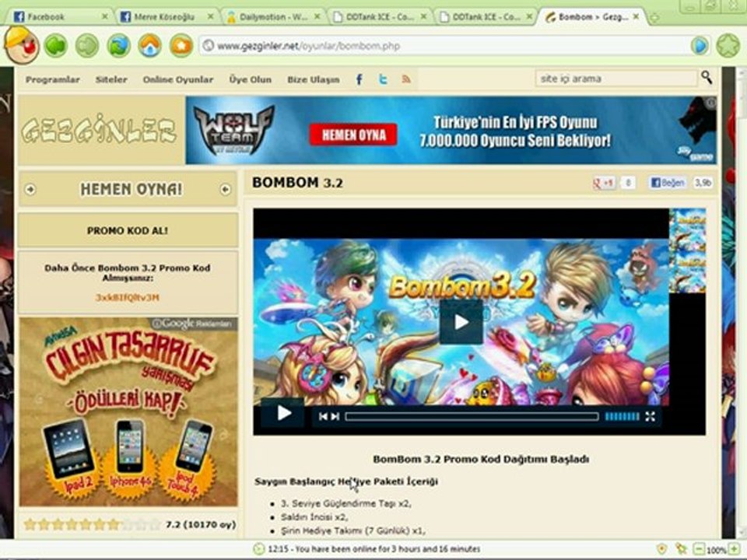Click right arrow beside HEMEN OYNA!

point(226,190)
